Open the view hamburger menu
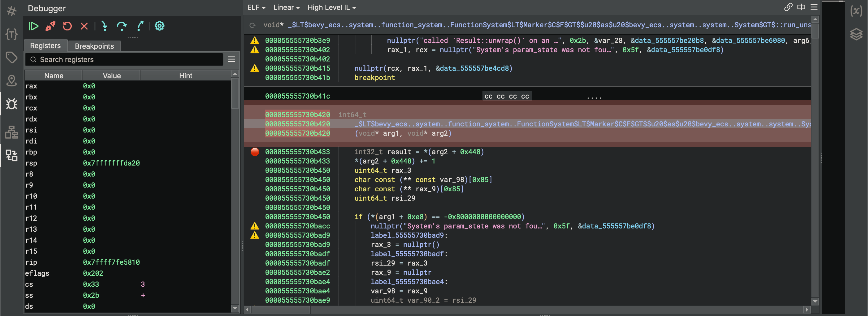The height and width of the screenshot is (316, 868). (814, 7)
